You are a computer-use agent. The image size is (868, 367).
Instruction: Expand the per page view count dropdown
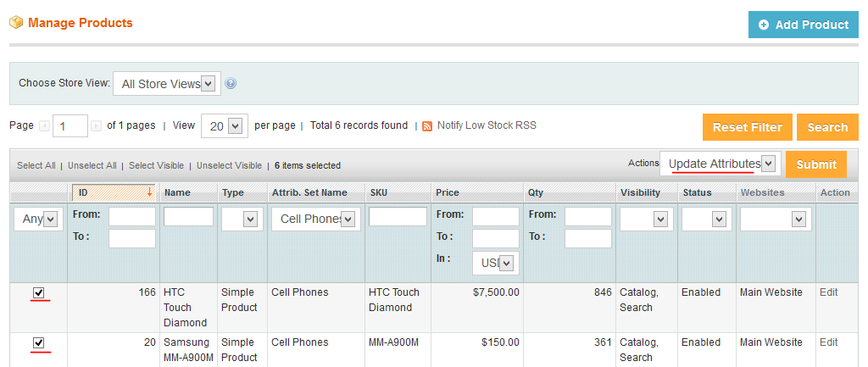tap(224, 126)
